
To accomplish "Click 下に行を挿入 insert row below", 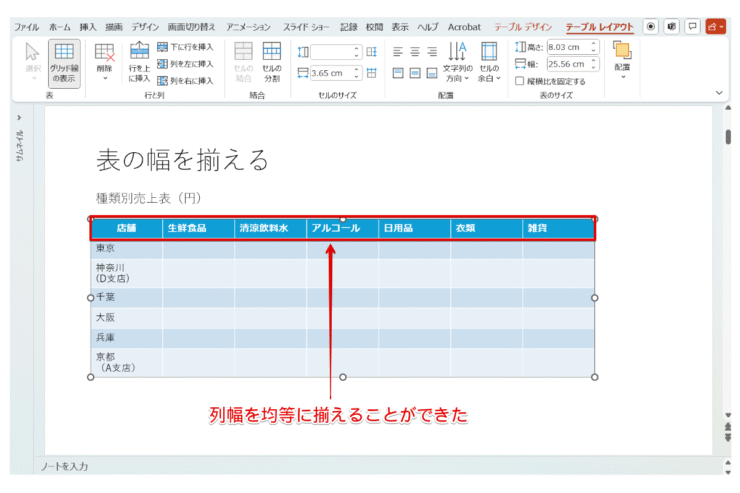I will pyautogui.click(x=185, y=47).
